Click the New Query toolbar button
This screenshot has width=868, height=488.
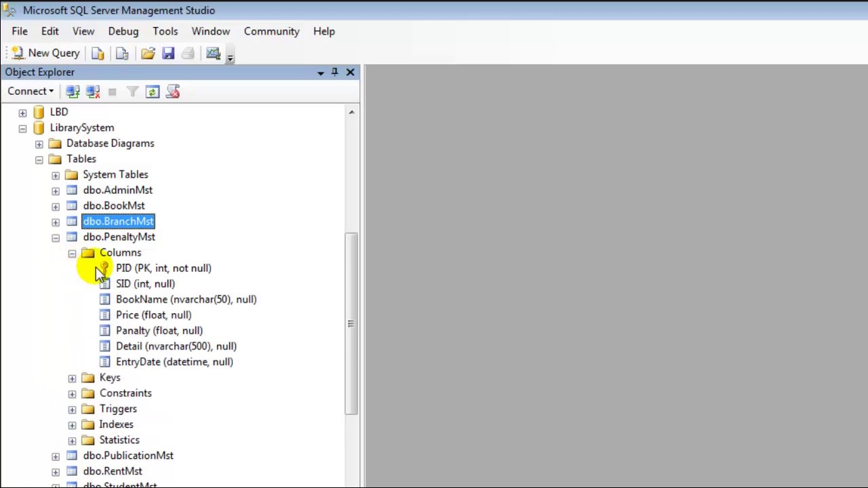(45, 53)
